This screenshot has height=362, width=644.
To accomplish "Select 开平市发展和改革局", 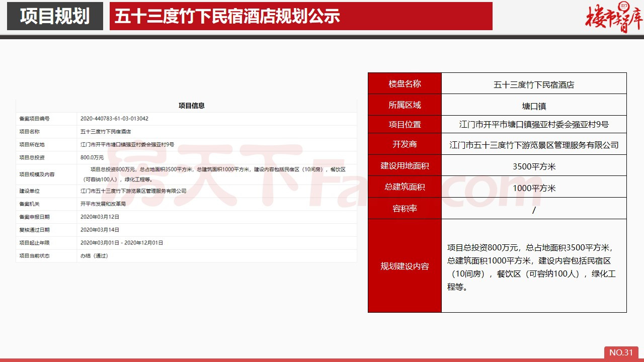I will [x=104, y=204].
